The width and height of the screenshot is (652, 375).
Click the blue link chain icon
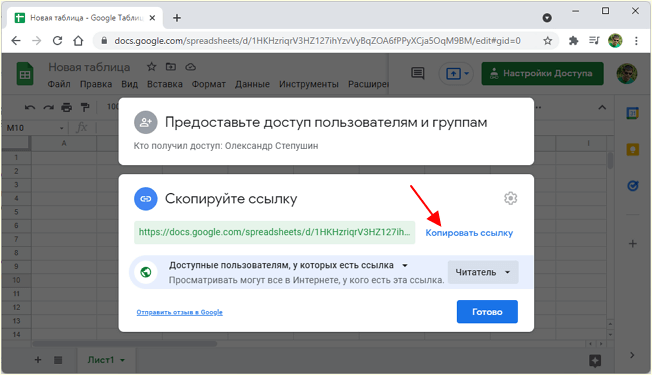146,199
